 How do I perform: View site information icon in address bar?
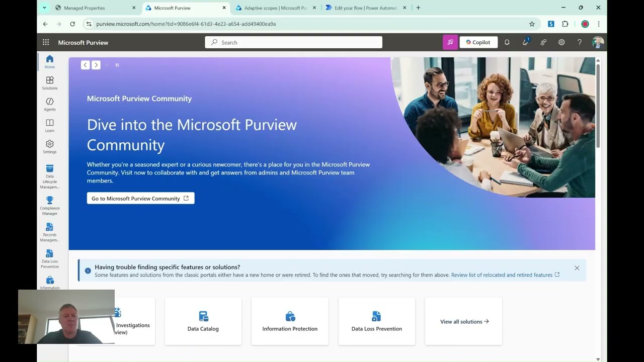pos(89,24)
